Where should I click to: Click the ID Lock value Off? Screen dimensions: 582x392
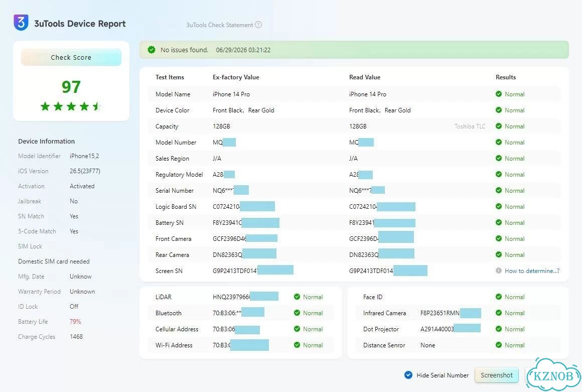74,307
